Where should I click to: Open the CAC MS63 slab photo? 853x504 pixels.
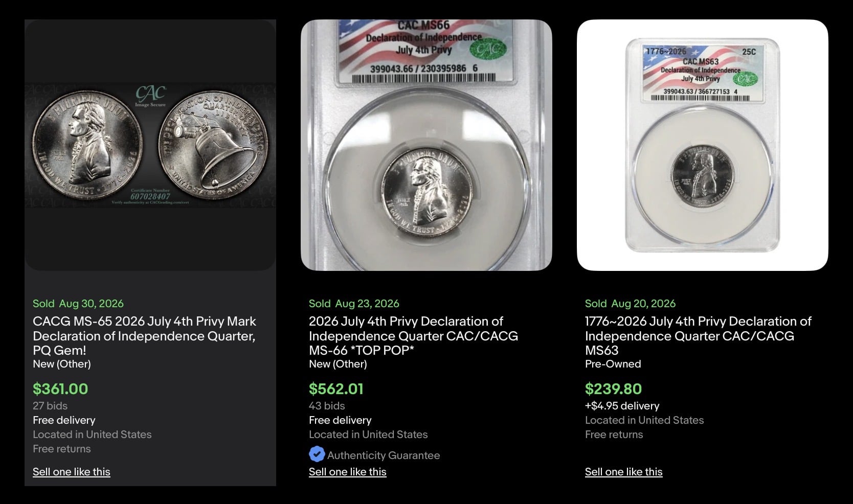click(x=703, y=145)
